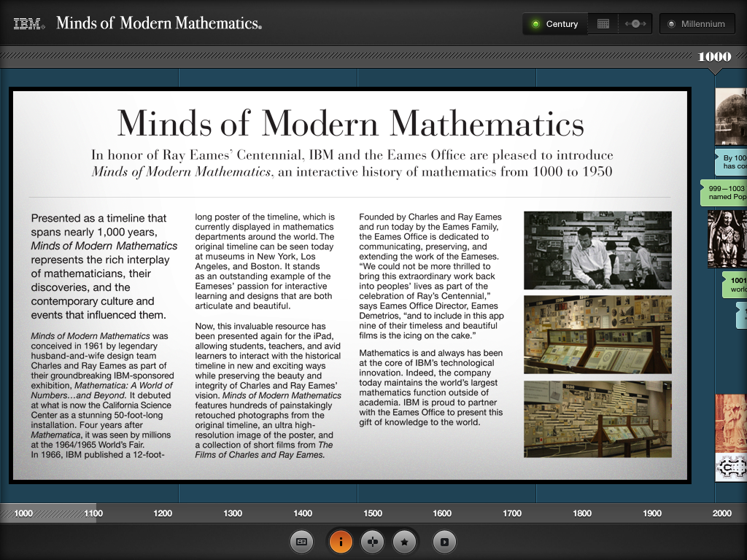Open the films play button
The width and height of the screenshot is (747, 560).
point(444,542)
